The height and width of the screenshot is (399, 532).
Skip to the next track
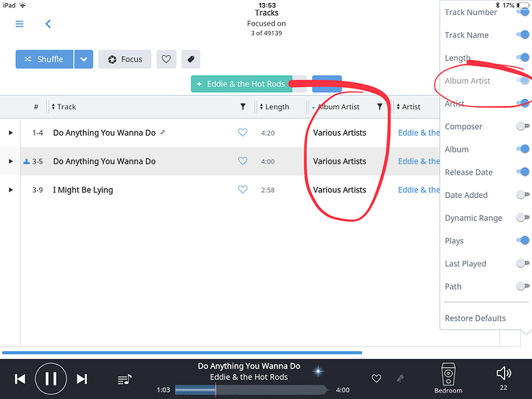(81, 379)
